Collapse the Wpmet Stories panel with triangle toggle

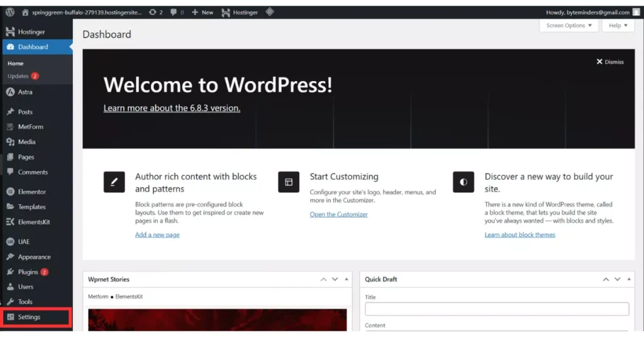click(x=345, y=279)
